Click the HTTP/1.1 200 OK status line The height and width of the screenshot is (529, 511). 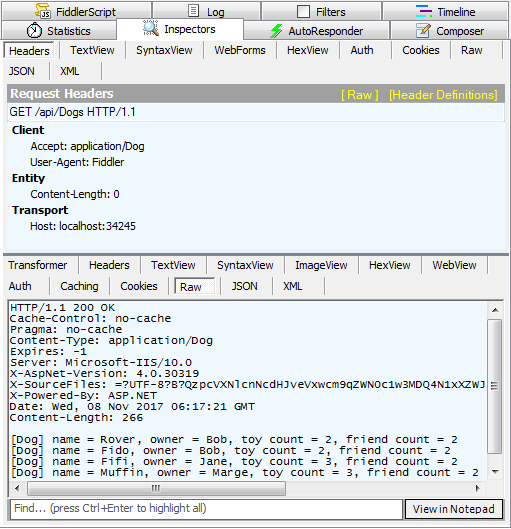[62, 307]
